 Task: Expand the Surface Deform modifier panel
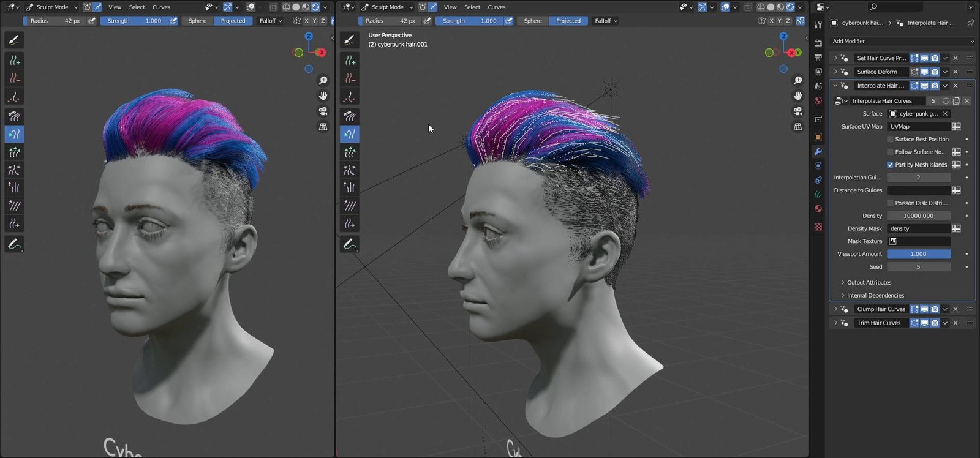835,72
